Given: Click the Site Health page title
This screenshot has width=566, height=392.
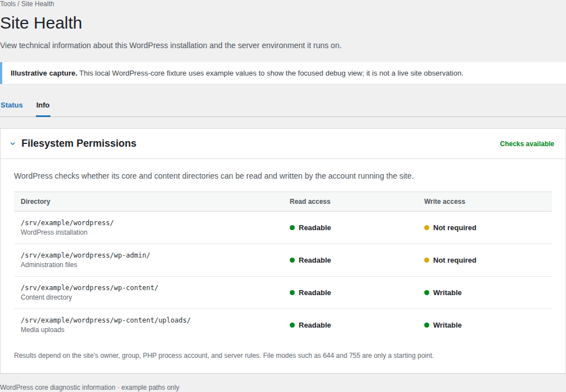Looking at the screenshot, I should pos(41,23).
